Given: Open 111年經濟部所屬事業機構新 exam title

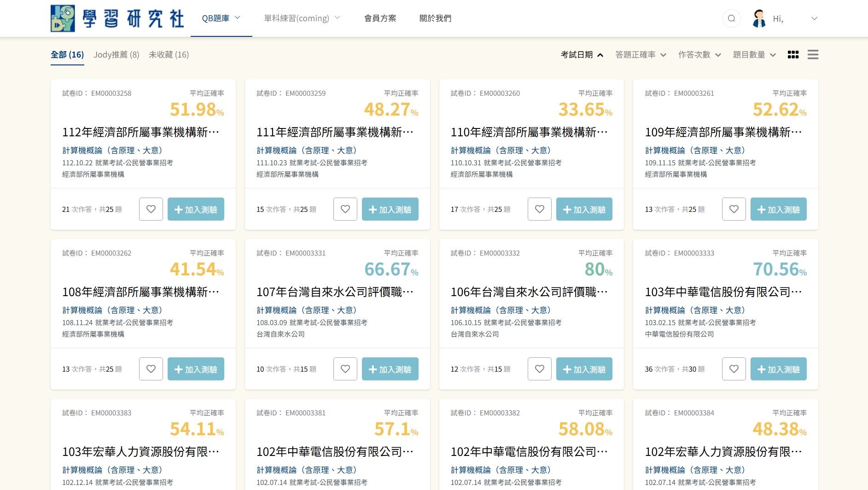Looking at the screenshot, I should (335, 132).
